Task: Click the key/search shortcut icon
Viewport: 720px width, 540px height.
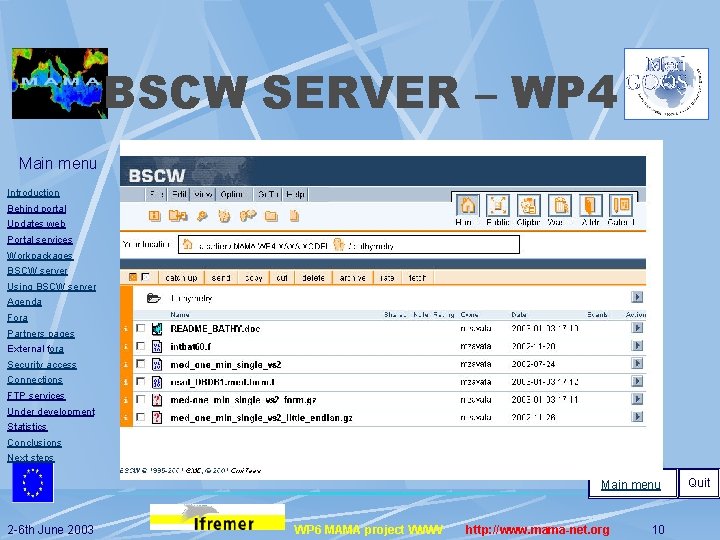Action: tap(202, 216)
